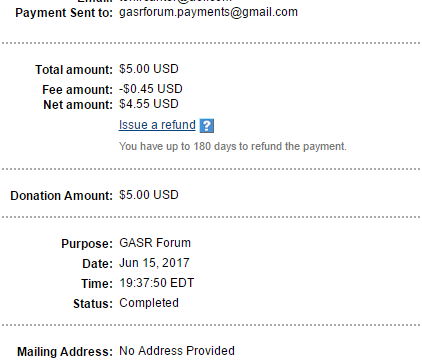Viewport: 422px width, 361px height.
Task: Select the Total amount label
Action: point(74,70)
